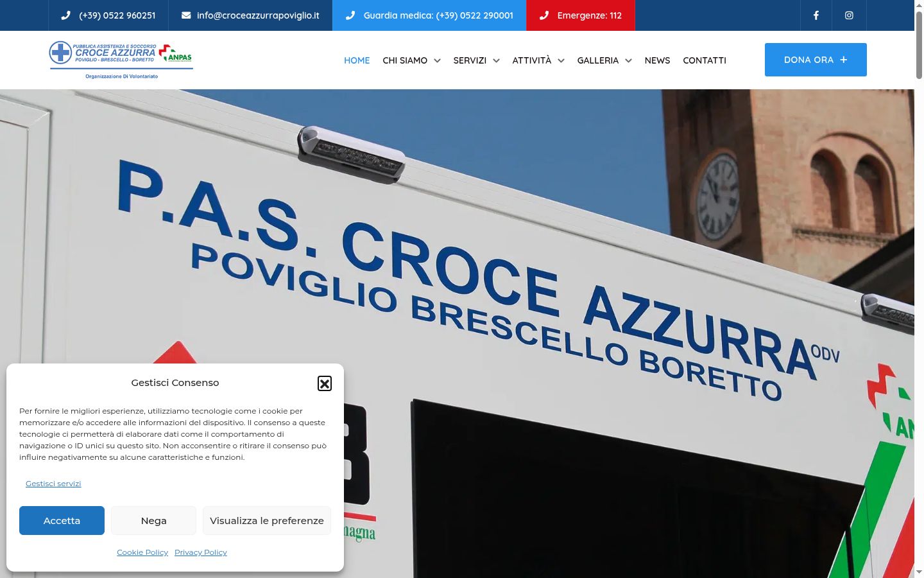Open the Cookie Policy link

point(142,552)
